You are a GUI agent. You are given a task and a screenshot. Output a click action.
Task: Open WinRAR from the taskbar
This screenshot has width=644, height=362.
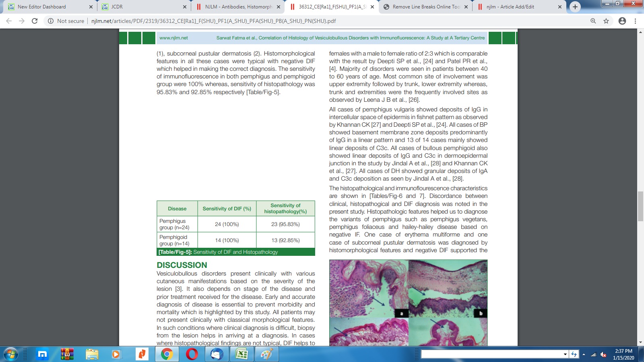point(67,354)
